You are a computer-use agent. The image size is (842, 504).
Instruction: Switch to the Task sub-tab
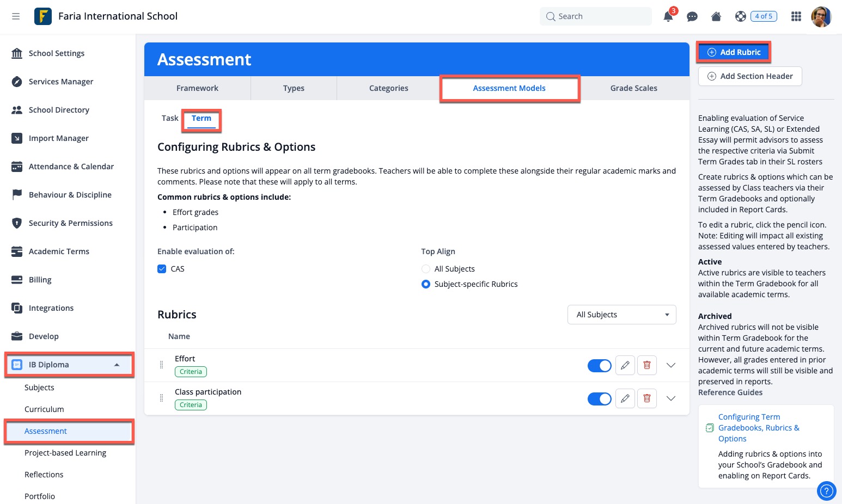[170, 118]
